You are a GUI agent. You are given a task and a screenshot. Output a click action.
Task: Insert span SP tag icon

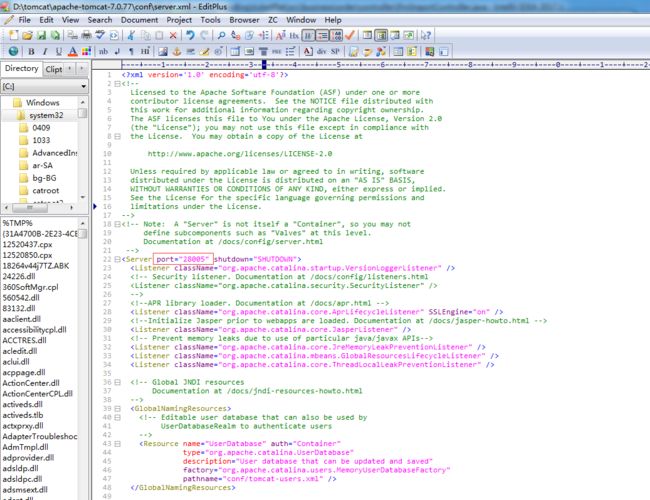click(x=335, y=51)
